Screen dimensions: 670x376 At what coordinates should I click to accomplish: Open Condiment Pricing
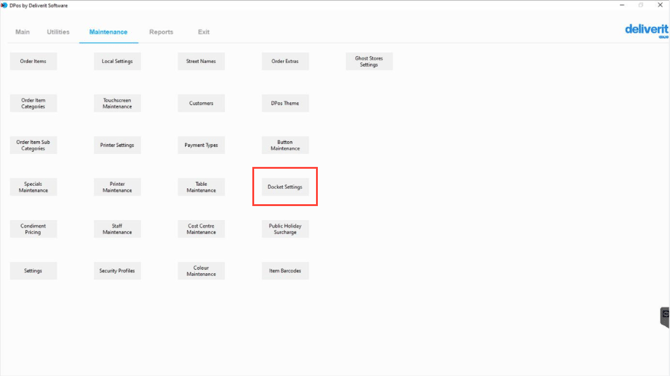pyautogui.click(x=33, y=229)
